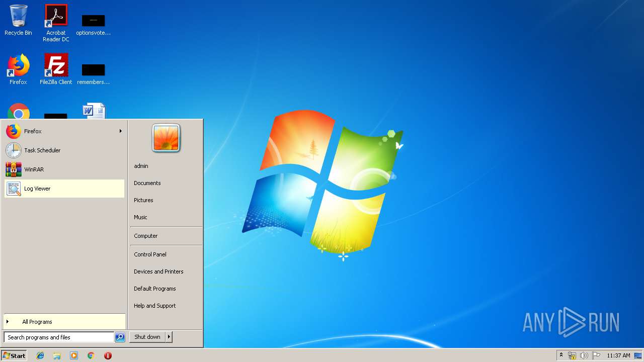
Task: Show hidden system tray icons
Action: point(561,355)
